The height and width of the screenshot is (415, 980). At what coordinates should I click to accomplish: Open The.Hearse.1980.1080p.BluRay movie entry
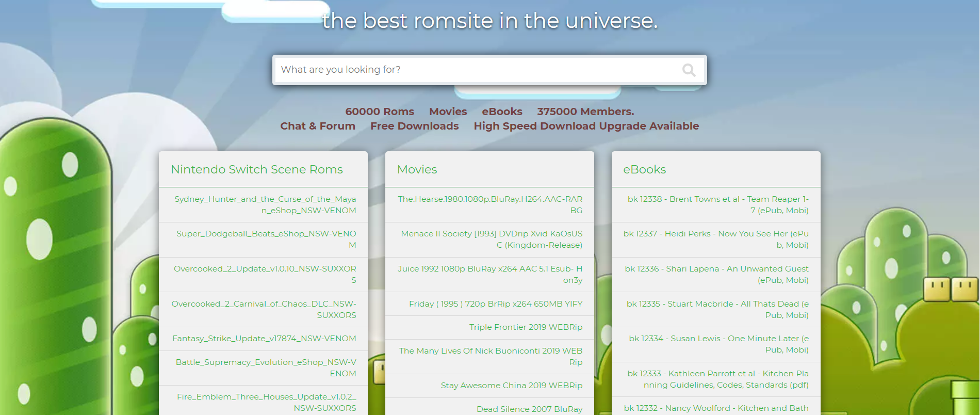[489, 205]
